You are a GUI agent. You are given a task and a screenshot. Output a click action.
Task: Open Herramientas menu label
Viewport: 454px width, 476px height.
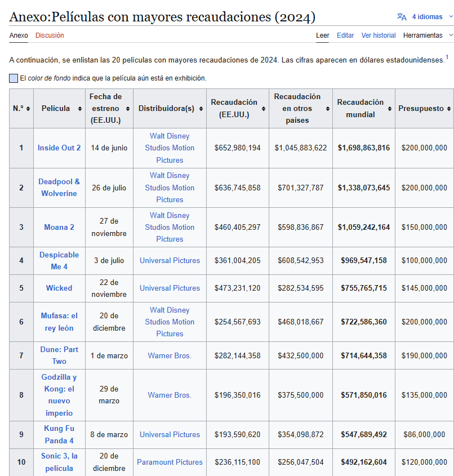click(423, 35)
